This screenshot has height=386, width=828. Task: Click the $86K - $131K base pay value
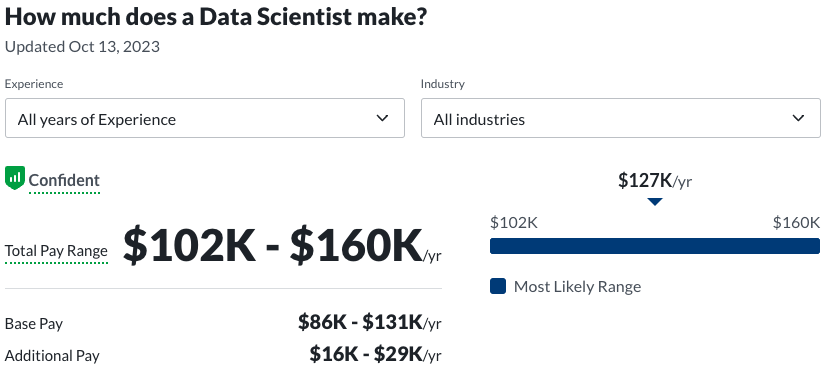click(x=370, y=322)
